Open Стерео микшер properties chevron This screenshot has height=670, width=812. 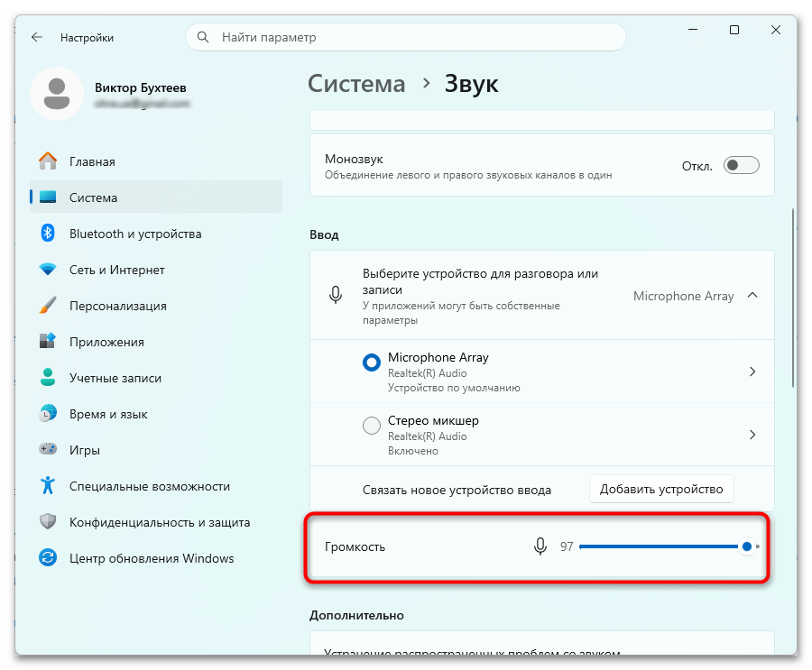[752, 435]
